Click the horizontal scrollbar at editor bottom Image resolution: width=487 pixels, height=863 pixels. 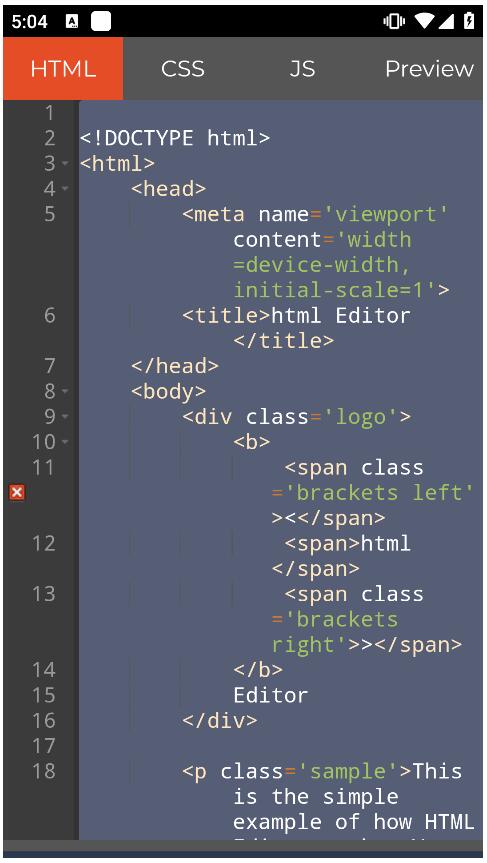pyautogui.click(x=243, y=845)
